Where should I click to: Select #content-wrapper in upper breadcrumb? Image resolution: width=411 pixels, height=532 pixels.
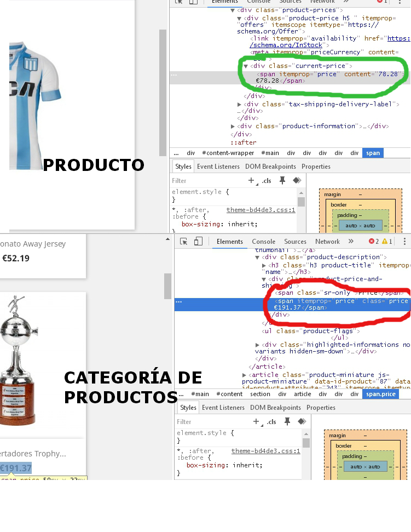point(228,153)
